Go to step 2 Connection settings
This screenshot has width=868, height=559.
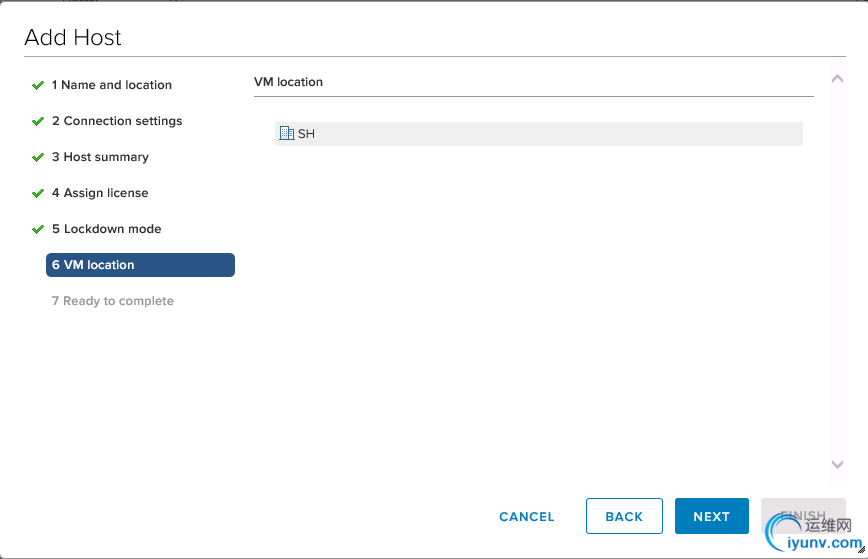pyautogui.click(x=117, y=121)
